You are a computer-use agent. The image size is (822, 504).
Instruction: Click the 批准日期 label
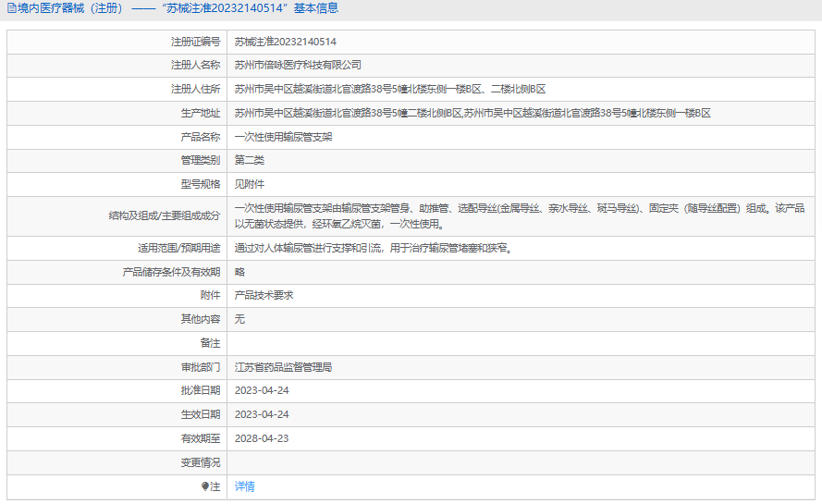point(201,391)
